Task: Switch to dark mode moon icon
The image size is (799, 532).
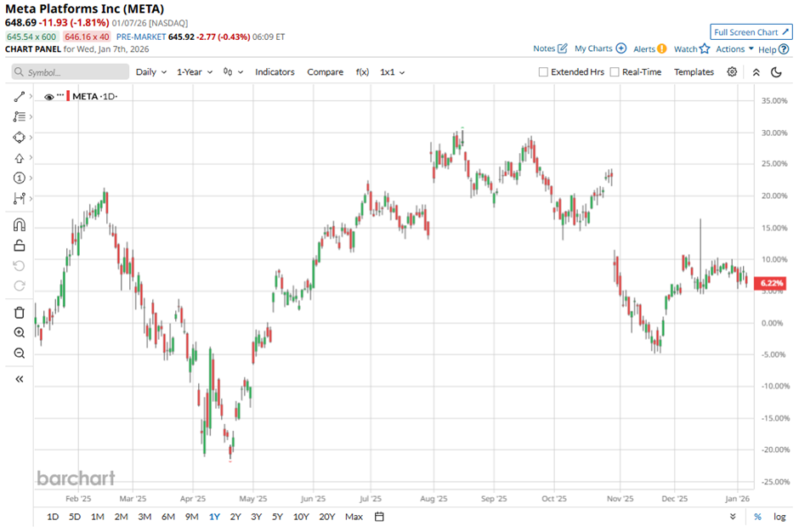Action: (x=776, y=72)
